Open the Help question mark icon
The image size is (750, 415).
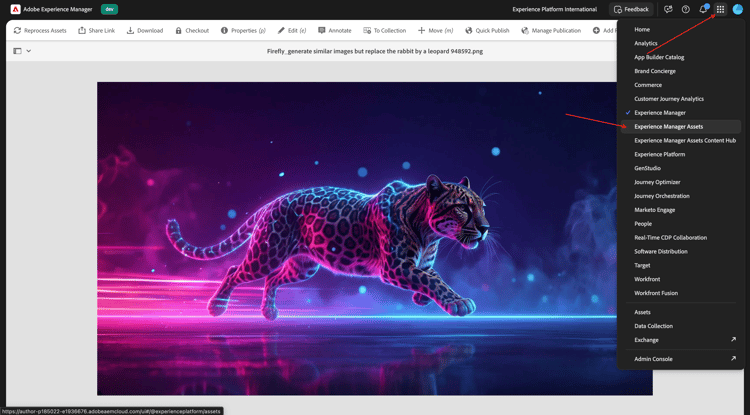point(685,9)
